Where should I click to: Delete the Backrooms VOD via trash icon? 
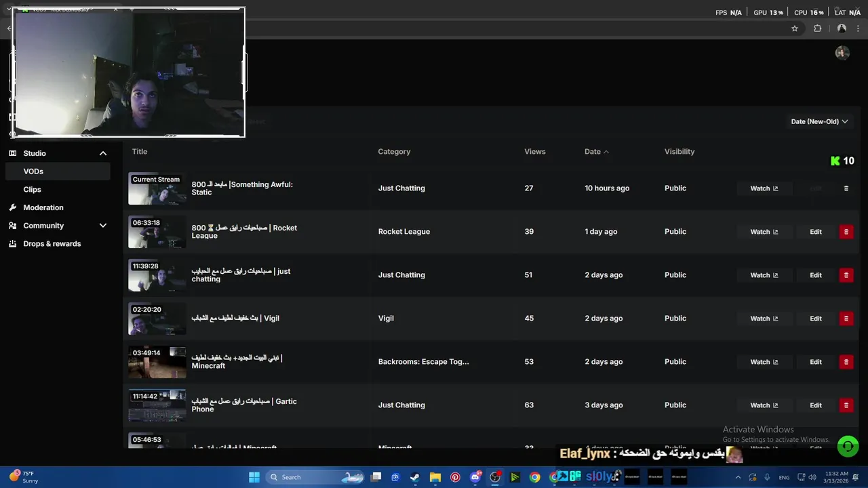coord(846,362)
